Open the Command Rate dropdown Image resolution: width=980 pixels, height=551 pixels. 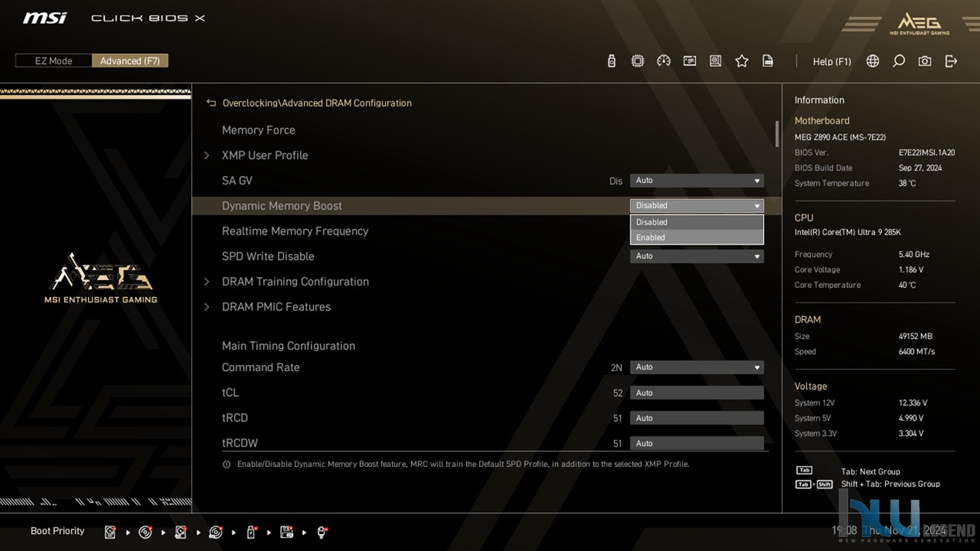pyautogui.click(x=697, y=367)
